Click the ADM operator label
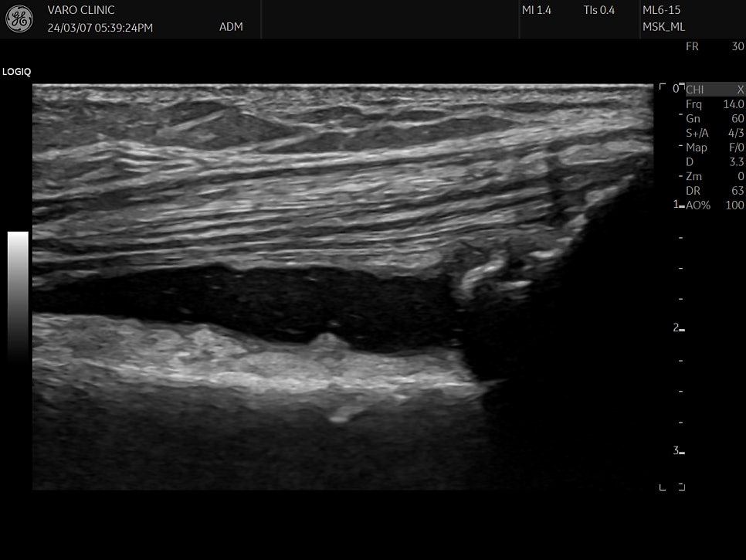 tap(231, 26)
